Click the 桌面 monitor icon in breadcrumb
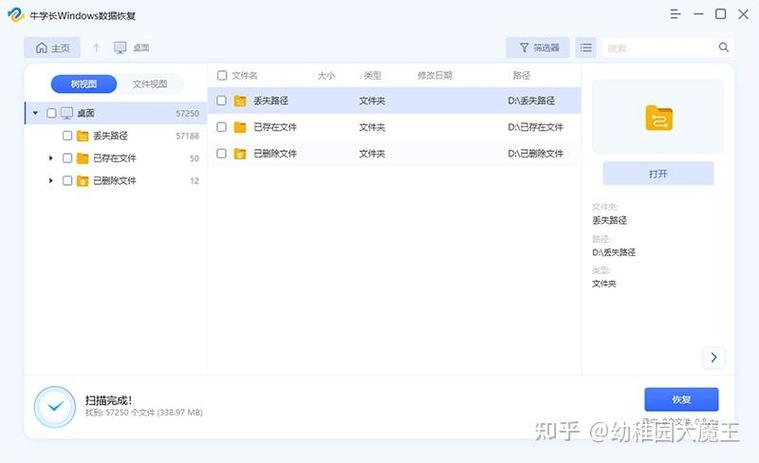Viewport: 759px width, 463px height. click(120, 47)
